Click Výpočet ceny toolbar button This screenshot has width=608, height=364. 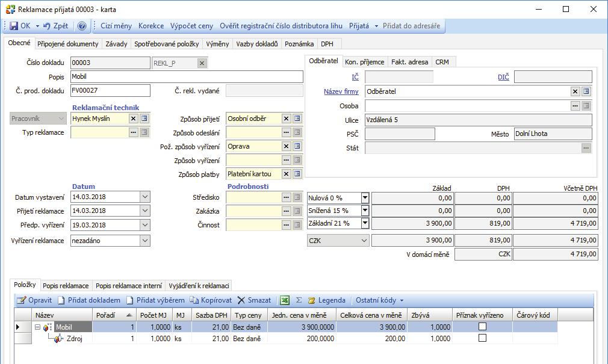coord(191,26)
